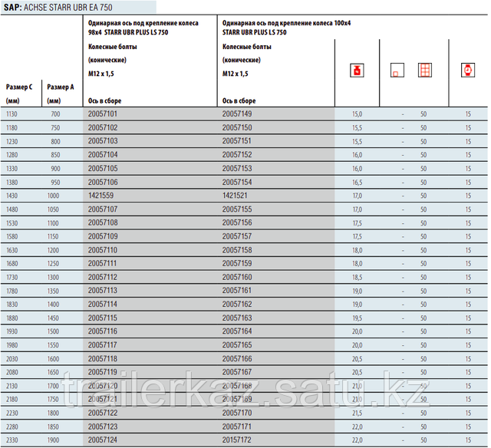Click part number 20057124
Viewport: 491px width, 448px height.
(103, 440)
